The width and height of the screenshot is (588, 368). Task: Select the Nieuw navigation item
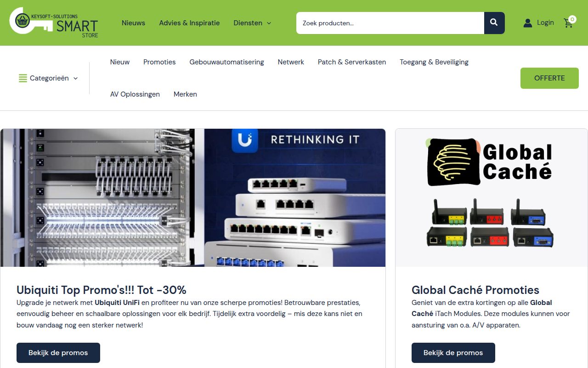(120, 62)
